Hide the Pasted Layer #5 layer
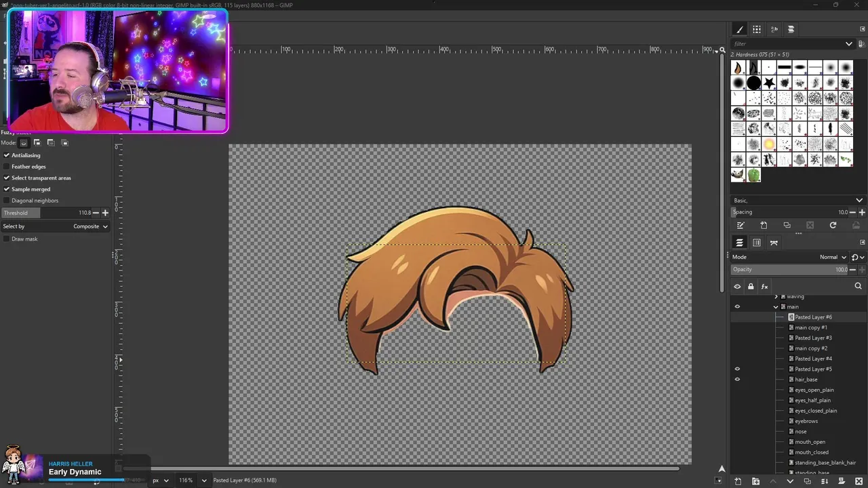 (x=737, y=369)
